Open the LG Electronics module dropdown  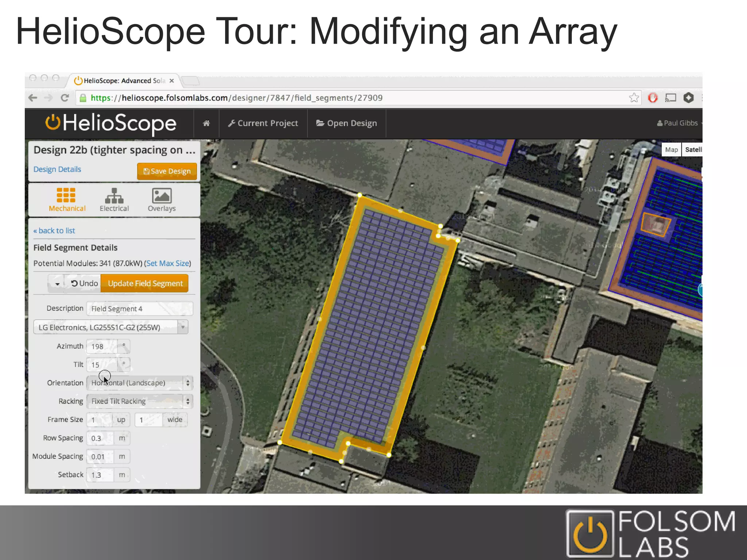[x=111, y=327]
